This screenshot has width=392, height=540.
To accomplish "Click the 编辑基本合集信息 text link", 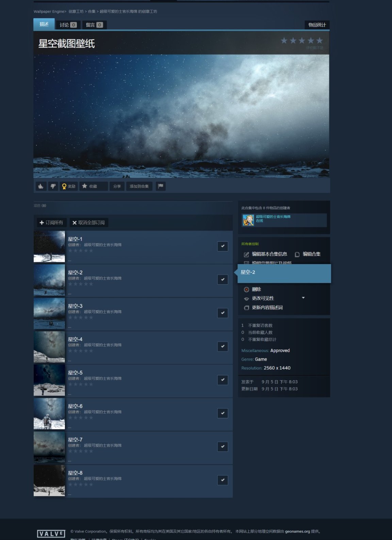I will tap(269, 254).
